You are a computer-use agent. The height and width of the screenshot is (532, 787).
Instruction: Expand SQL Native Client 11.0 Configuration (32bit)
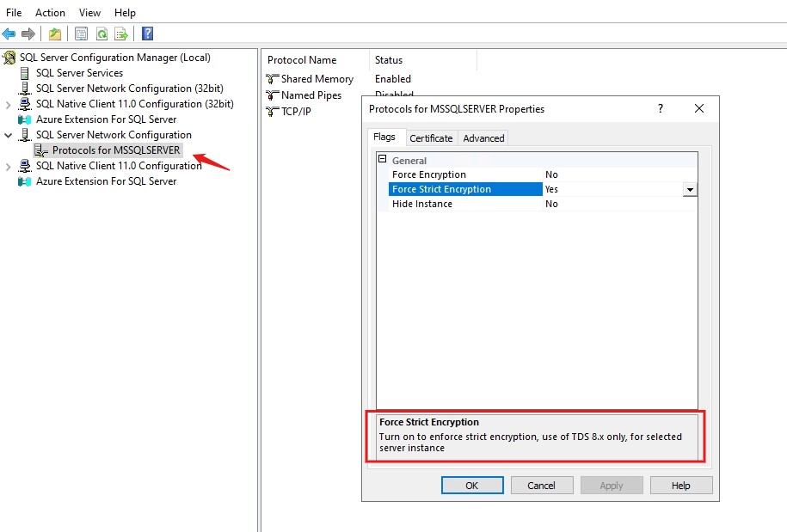9,104
